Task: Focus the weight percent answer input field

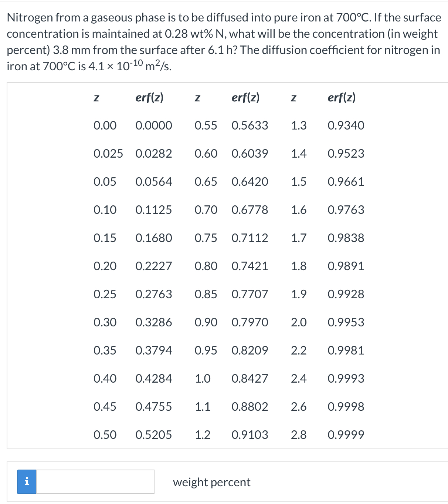Action: click(x=95, y=482)
